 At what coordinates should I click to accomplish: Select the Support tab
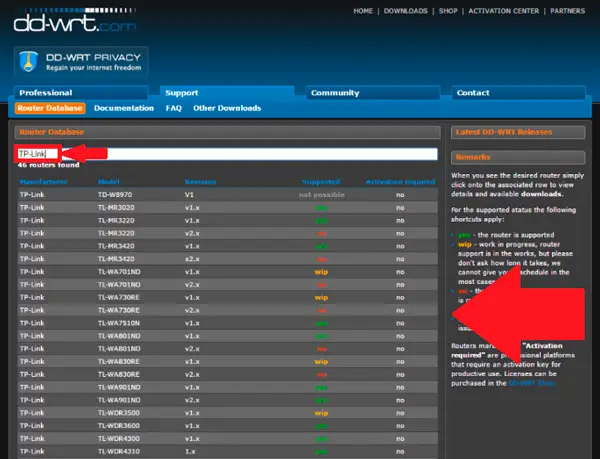tap(227, 93)
